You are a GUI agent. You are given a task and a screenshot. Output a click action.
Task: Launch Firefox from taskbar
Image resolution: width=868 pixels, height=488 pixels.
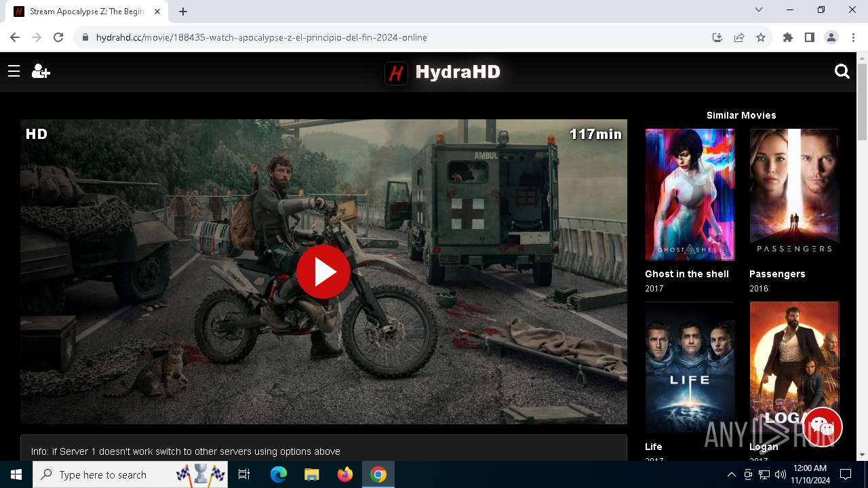(345, 474)
